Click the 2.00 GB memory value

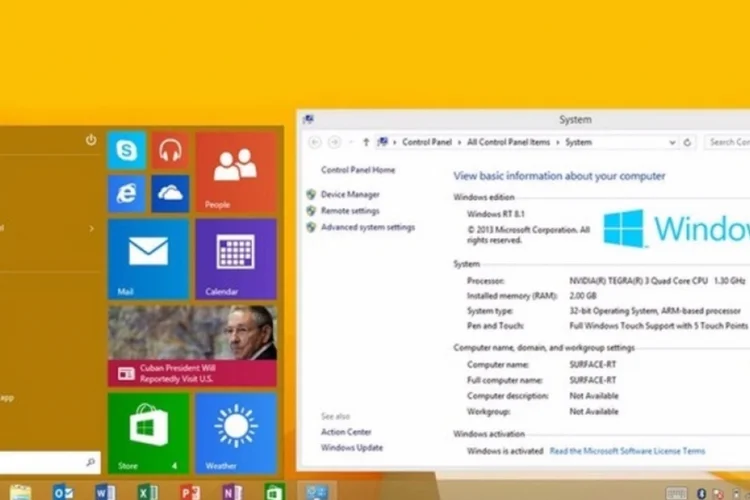(x=583, y=296)
